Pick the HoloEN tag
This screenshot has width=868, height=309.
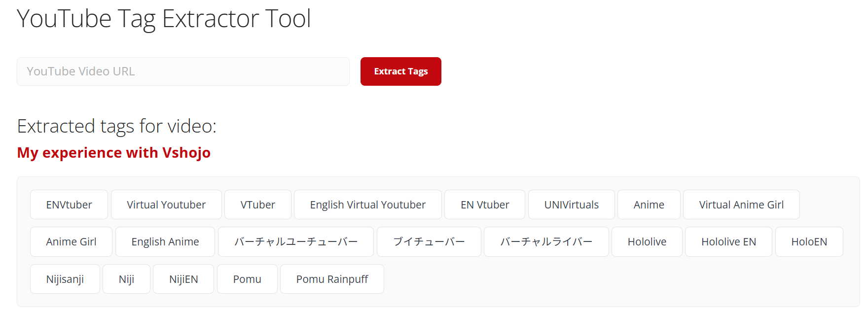(809, 241)
